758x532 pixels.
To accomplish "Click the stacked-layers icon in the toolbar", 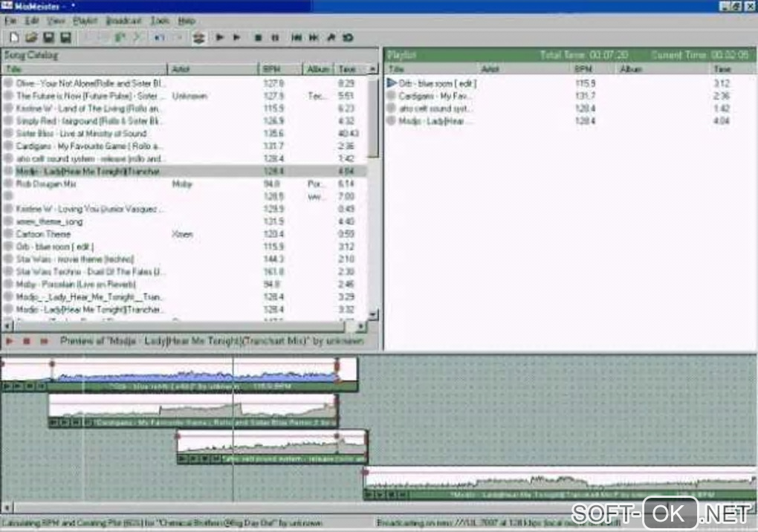I will (x=198, y=38).
